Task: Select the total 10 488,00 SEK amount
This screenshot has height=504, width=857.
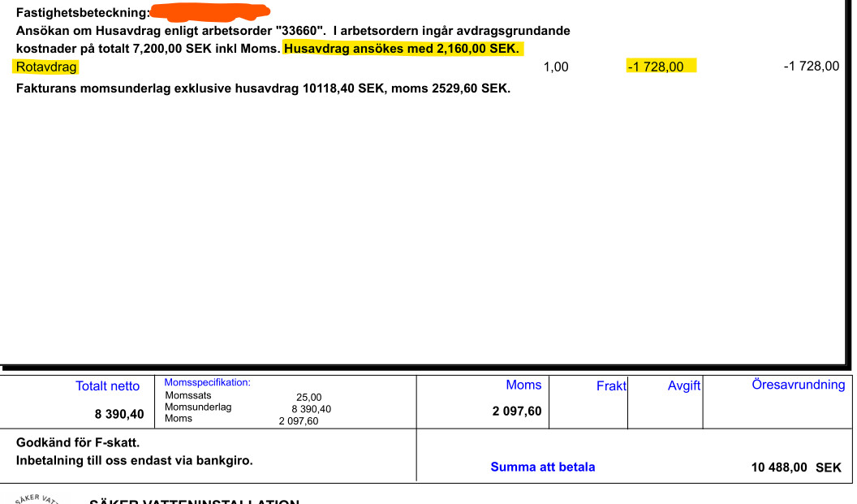Action: [x=795, y=467]
